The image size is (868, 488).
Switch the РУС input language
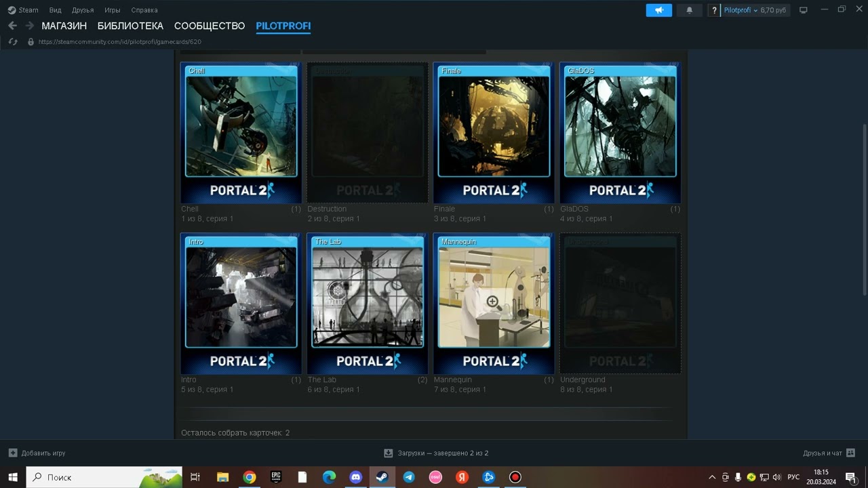pyautogui.click(x=793, y=477)
